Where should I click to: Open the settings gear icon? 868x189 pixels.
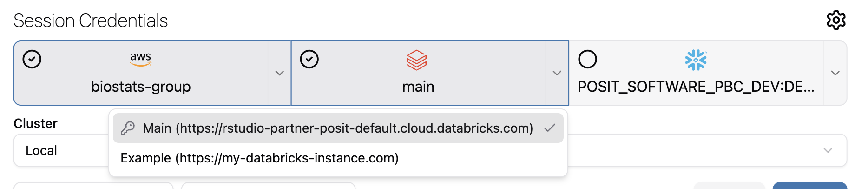pyautogui.click(x=836, y=20)
